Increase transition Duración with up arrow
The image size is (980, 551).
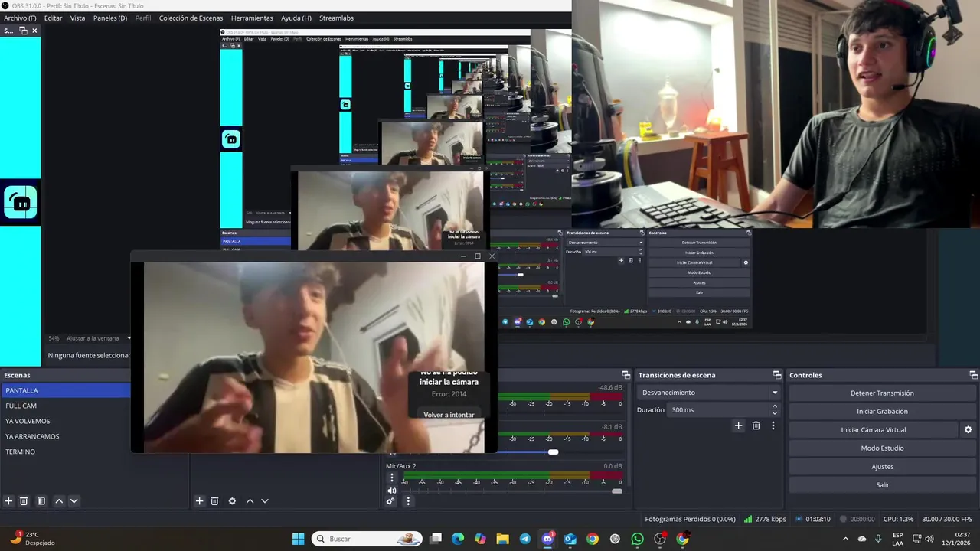click(775, 406)
